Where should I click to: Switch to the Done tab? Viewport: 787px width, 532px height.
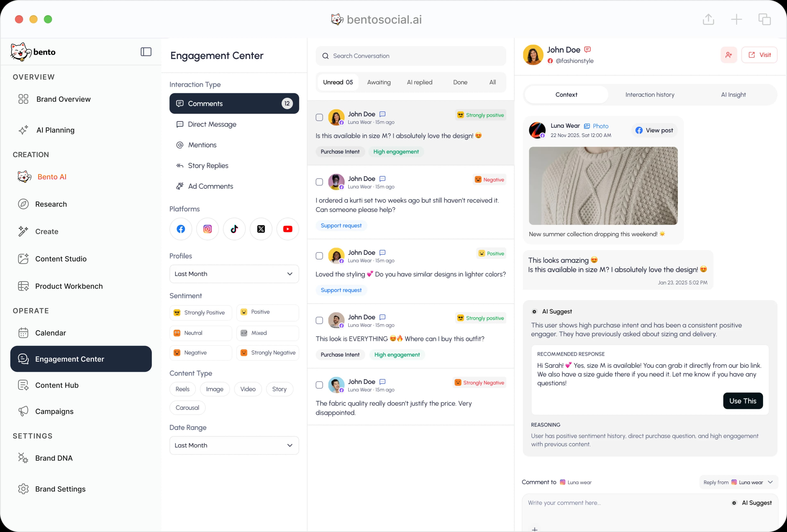(460, 82)
